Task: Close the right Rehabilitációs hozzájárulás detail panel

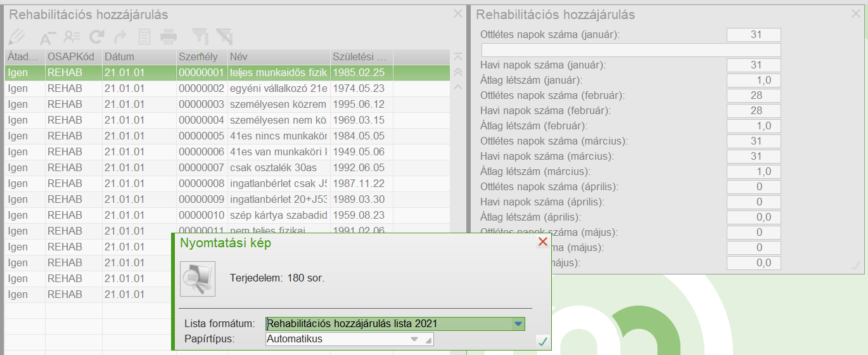Action: 856,13
